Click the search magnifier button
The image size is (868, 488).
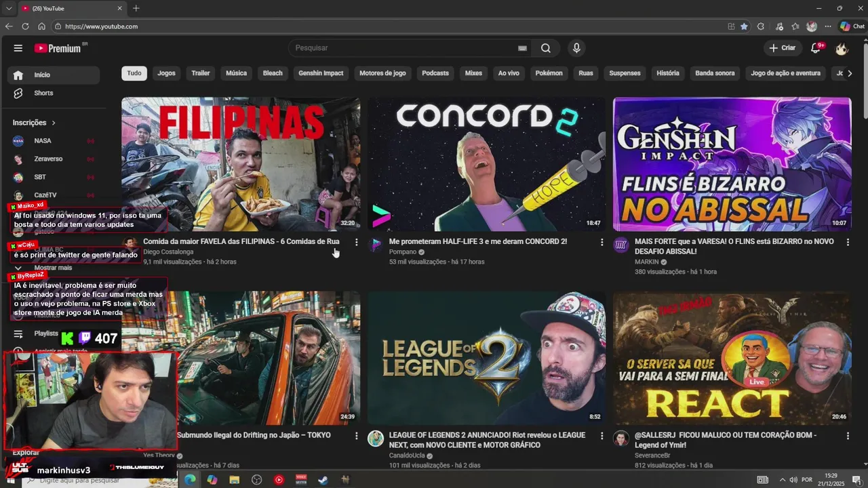pyautogui.click(x=546, y=48)
